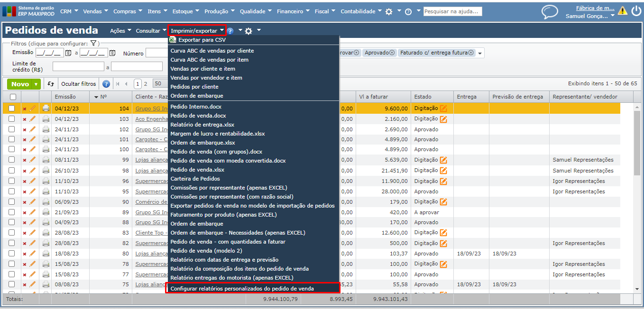Click the Pesquisar na ajuda search field
644x309 pixels.
pos(452,11)
